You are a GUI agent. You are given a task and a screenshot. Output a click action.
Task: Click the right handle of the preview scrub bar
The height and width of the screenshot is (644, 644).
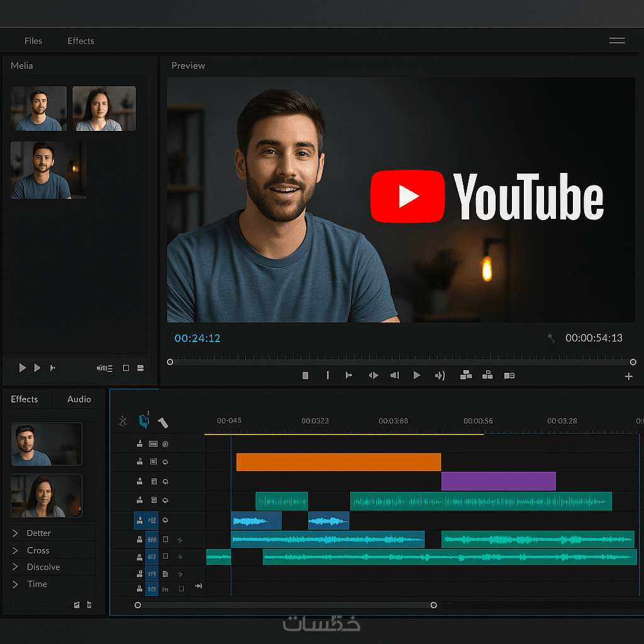click(633, 362)
